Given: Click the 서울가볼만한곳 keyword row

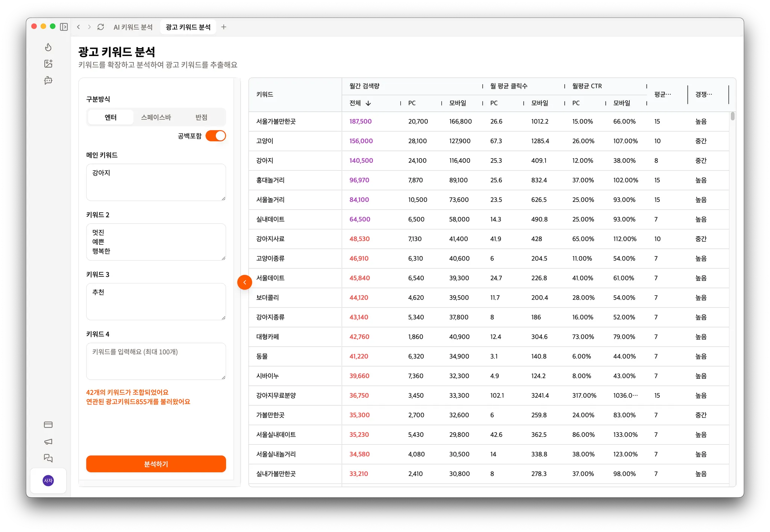Looking at the screenshot, I should click(x=276, y=121).
